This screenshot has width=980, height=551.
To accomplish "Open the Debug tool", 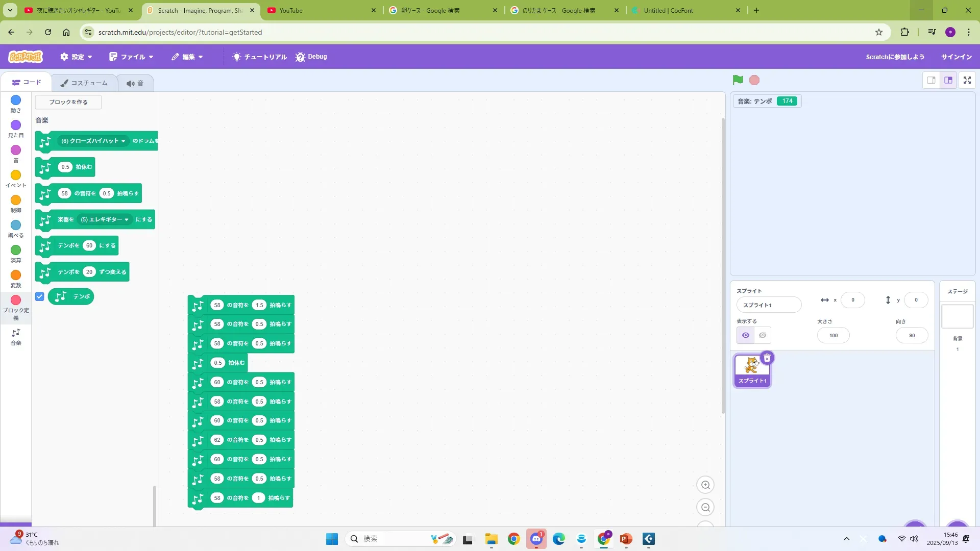I will [x=311, y=57].
